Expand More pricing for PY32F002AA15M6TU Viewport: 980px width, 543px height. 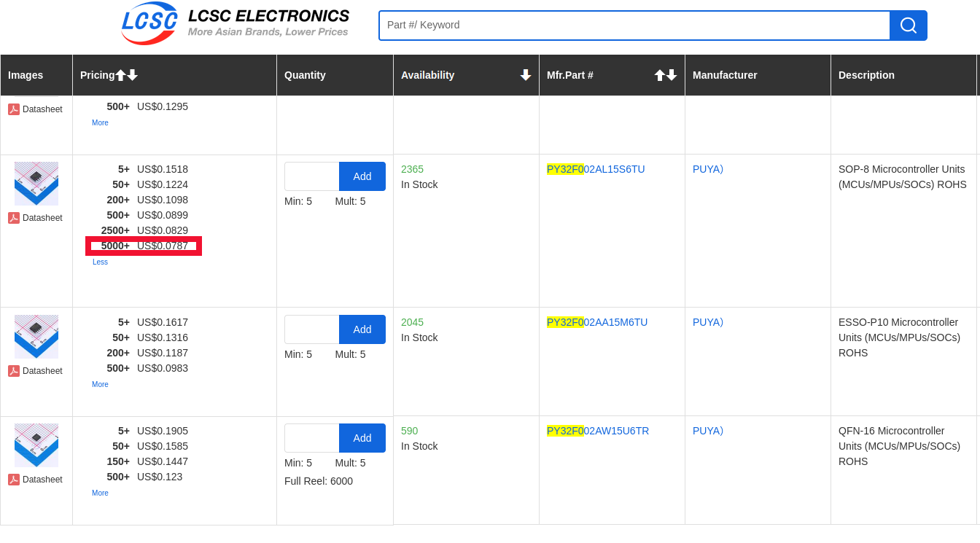(x=100, y=385)
